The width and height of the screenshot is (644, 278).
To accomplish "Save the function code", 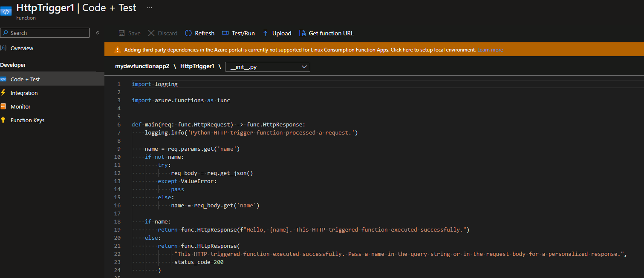I will click(x=130, y=33).
